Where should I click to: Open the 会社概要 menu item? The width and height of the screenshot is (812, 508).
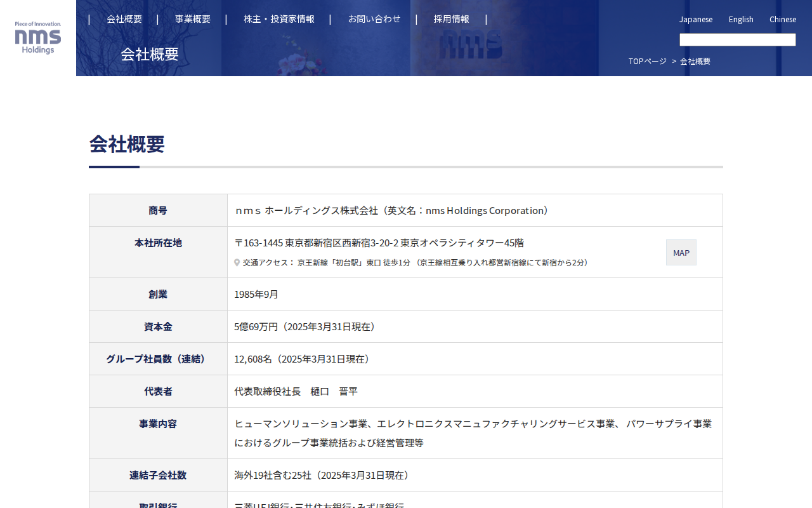click(x=124, y=19)
